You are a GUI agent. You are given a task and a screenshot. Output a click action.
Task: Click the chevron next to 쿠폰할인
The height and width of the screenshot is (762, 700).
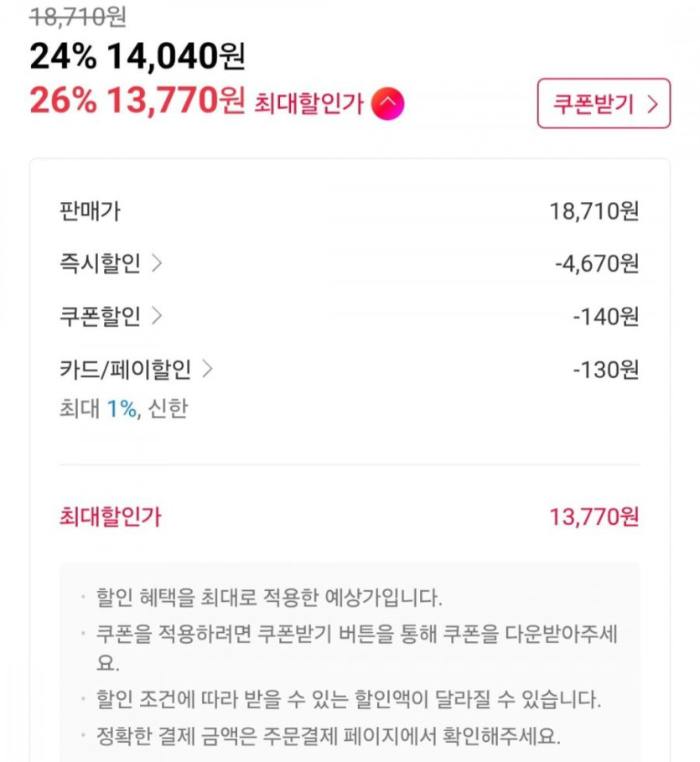pyautogui.click(x=157, y=316)
